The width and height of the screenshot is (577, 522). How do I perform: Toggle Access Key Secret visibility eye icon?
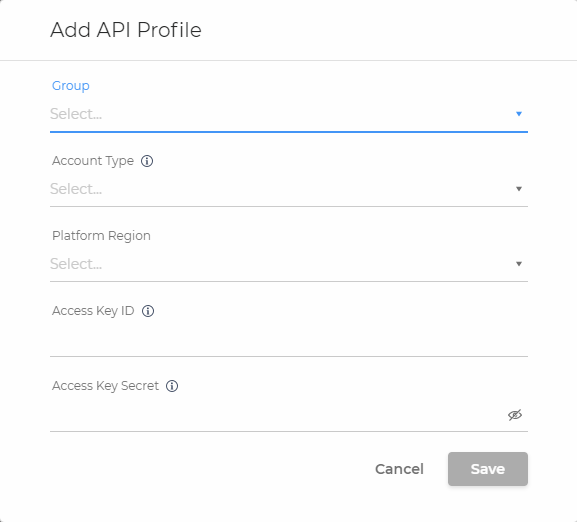click(515, 415)
